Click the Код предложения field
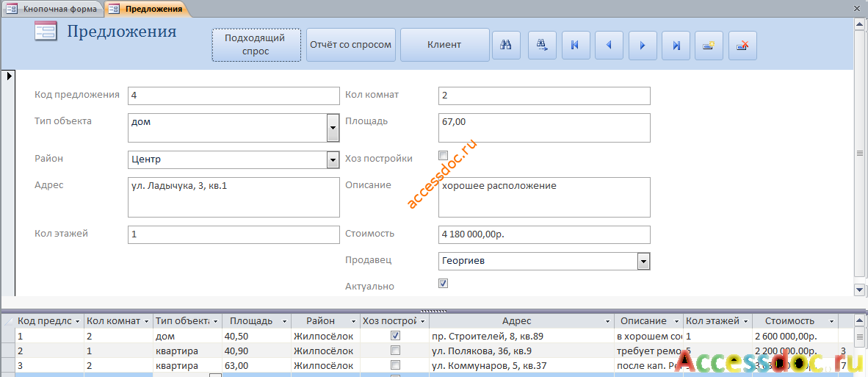Viewport: 868px width, 377px height. coord(234,96)
